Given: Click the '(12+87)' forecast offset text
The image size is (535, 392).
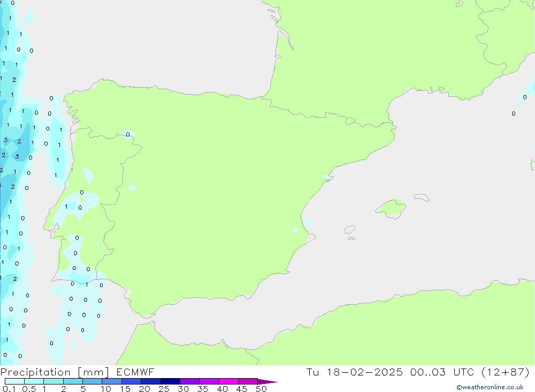Looking at the screenshot, I should (x=506, y=372).
